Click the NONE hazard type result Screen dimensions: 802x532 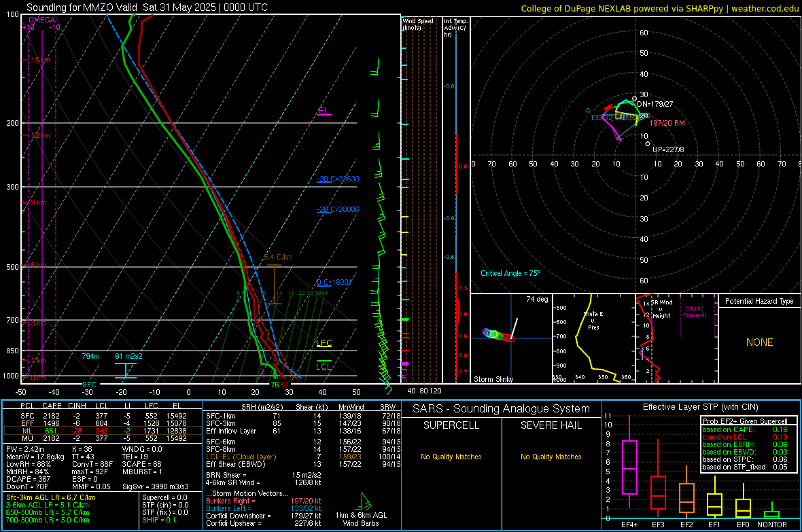coord(759,342)
